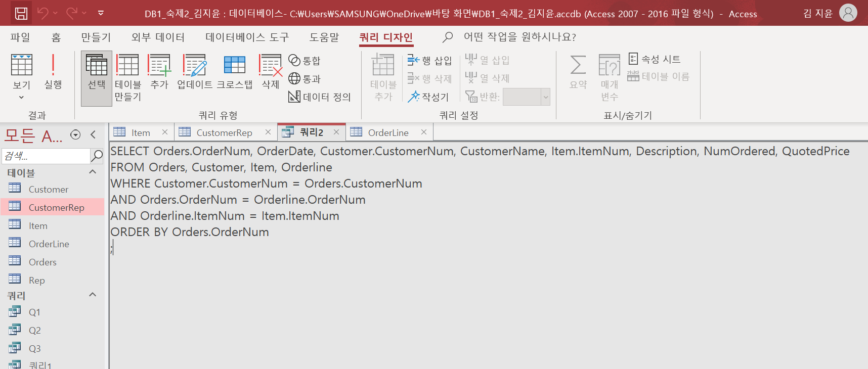Click the FROM clause line
Image resolution: width=868 pixels, height=369 pixels.
click(222, 167)
